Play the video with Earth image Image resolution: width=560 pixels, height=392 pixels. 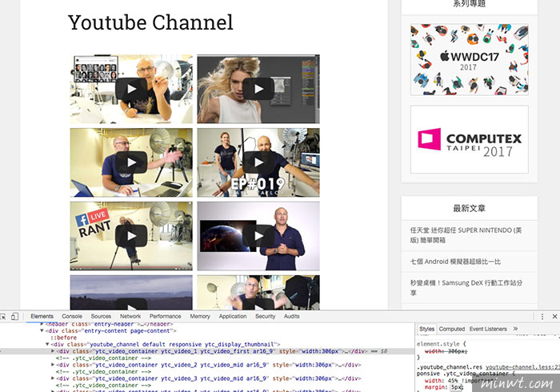(258, 236)
